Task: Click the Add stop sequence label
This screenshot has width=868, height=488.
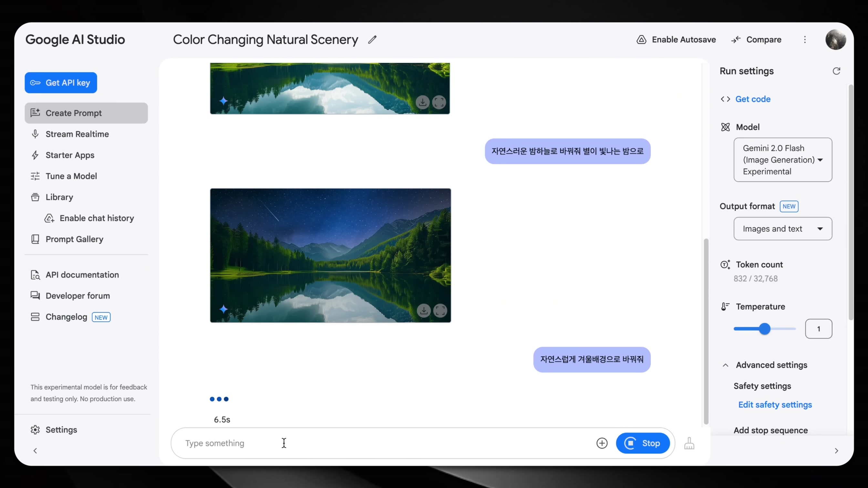Action: (x=770, y=430)
